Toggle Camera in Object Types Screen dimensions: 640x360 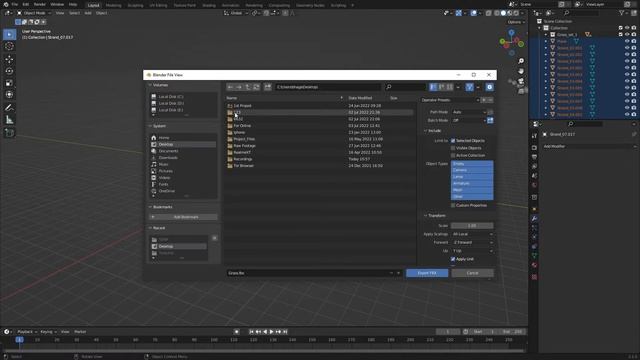pyautogui.click(x=472, y=170)
